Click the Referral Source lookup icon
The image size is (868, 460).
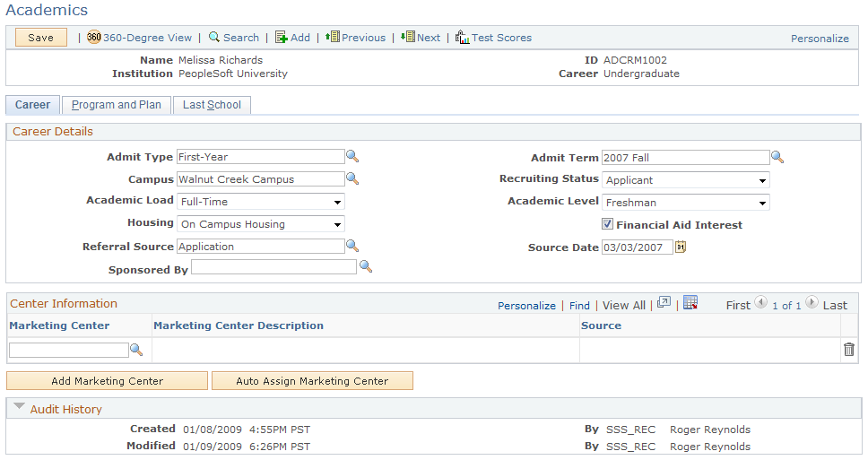click(x=352, y=246)
